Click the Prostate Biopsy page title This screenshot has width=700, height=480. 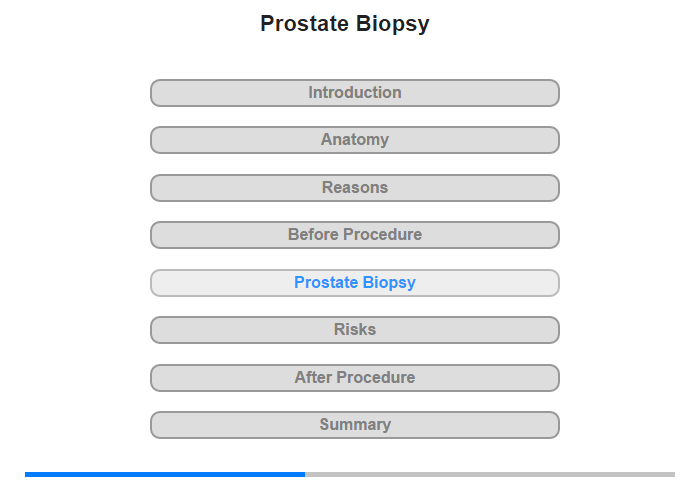345,24
